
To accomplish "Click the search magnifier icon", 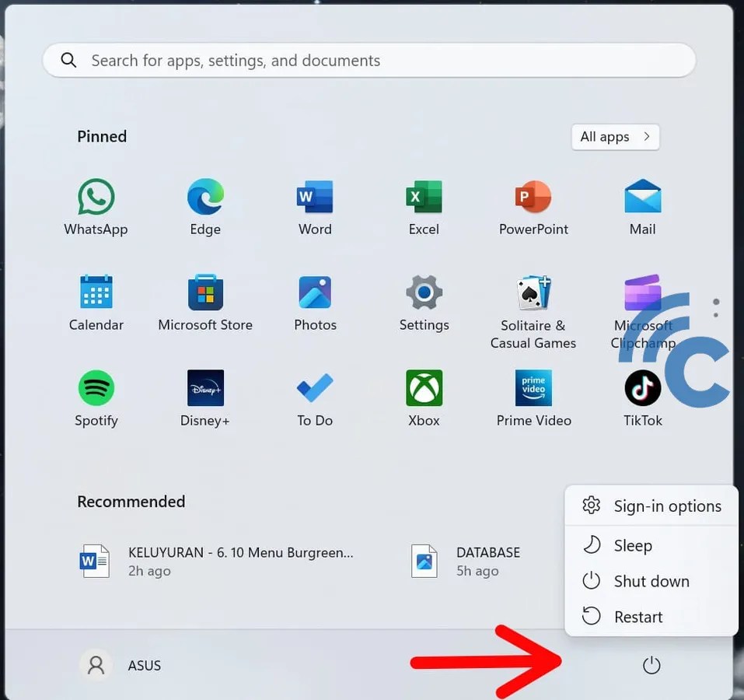I will [x=68, y=60].
